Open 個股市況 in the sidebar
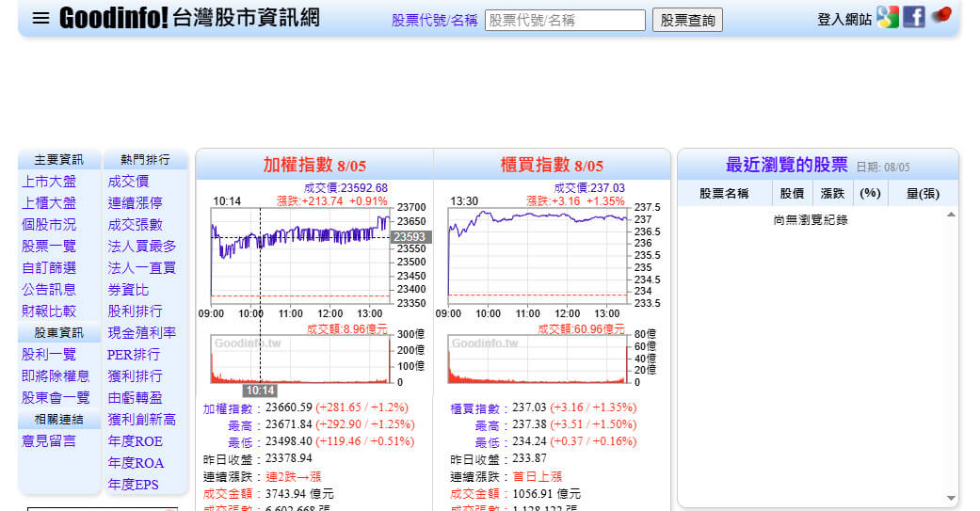Screen dimensions: 980x511 tap(49, 225)
